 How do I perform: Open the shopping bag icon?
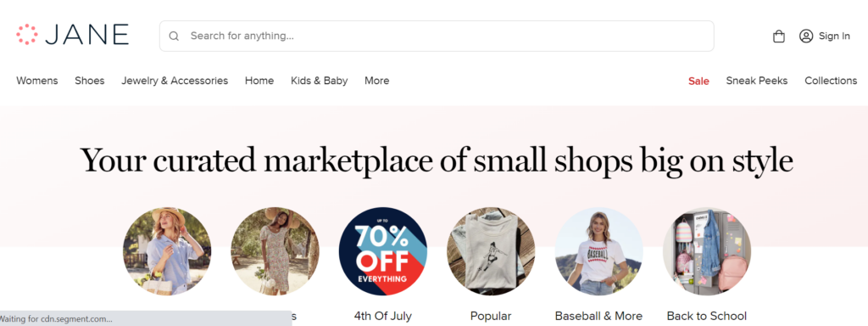click(779, 36)
